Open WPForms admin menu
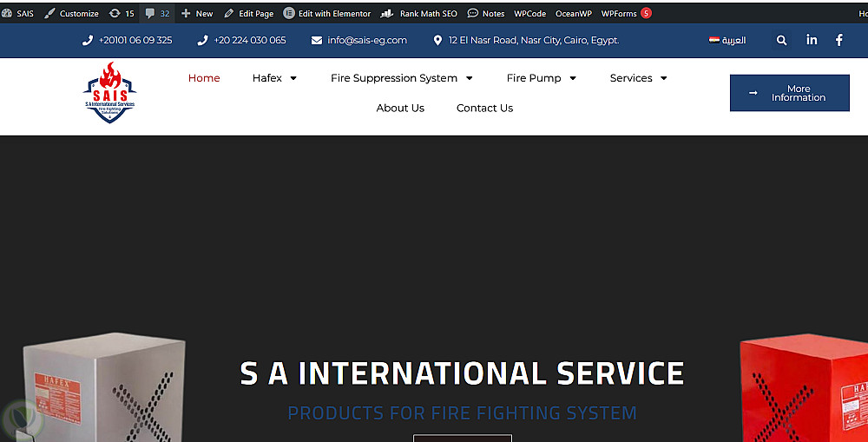 619,13
